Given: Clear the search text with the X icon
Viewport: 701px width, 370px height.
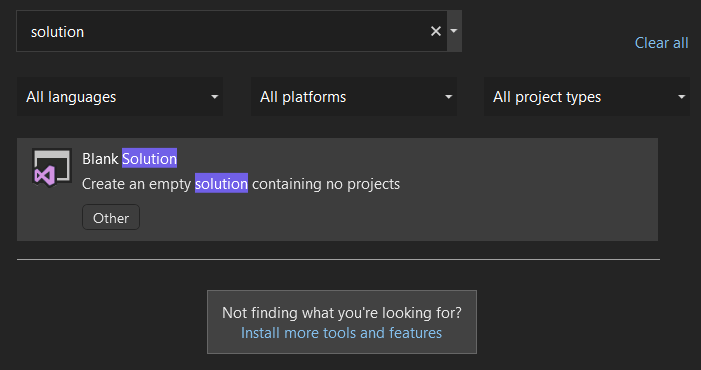Looking at the screenshot, I should click(x=435, y=31).
